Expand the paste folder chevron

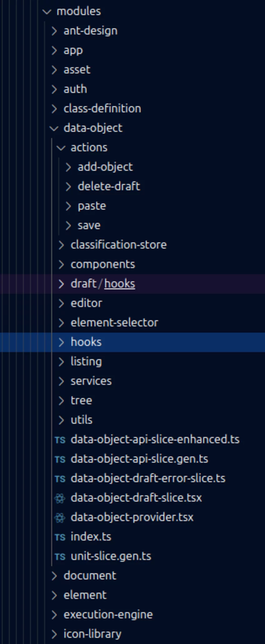click(68, 206)
